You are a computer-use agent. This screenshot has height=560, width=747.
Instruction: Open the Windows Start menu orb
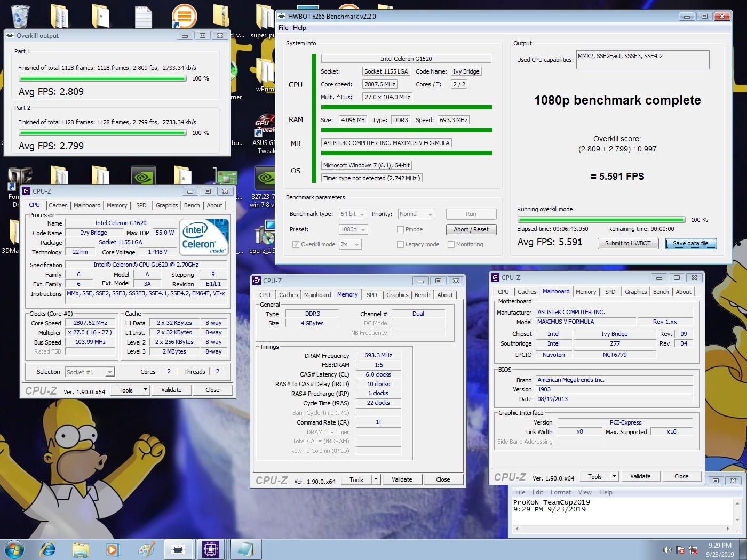coord(14,549)
